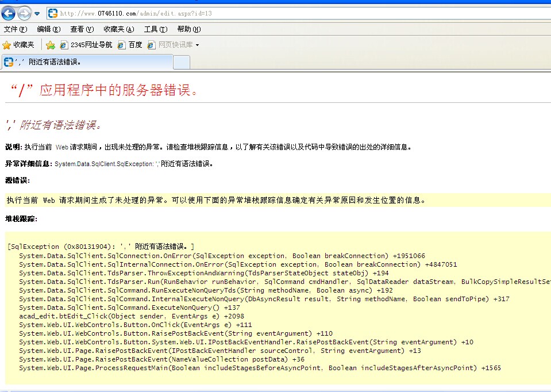This screenshot has height=392, width=551.
Task: Open the 百度 bookmark link
Action: pyautogui.click(x=135, y=45)
